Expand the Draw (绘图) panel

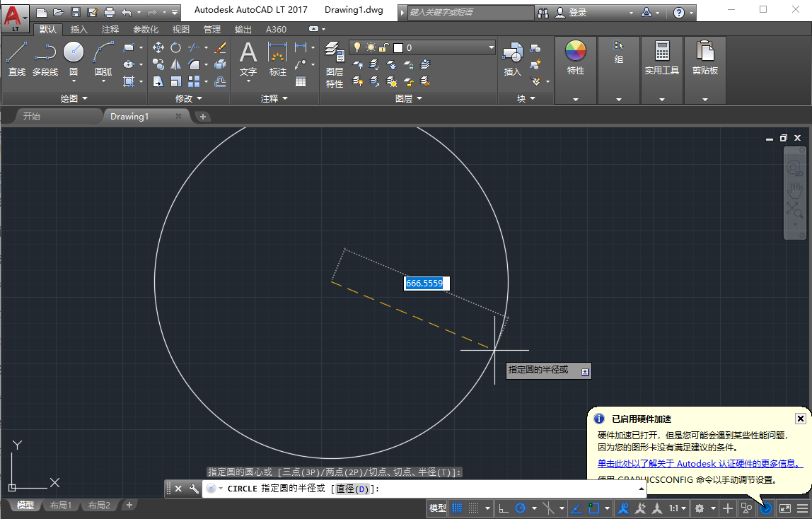click(74, 98)
